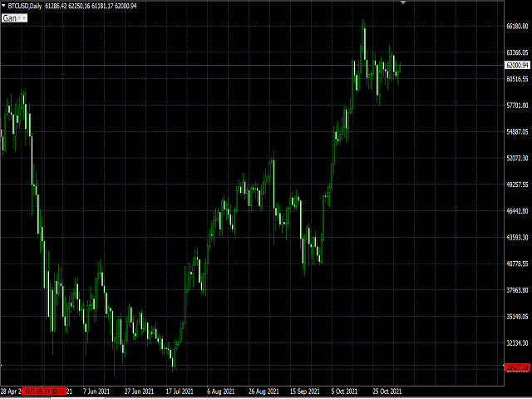Image resolution: width=532 pixels, height=399 pixels.
Task: Click the 57701.80 price axis value
Action: pos(517,106)
